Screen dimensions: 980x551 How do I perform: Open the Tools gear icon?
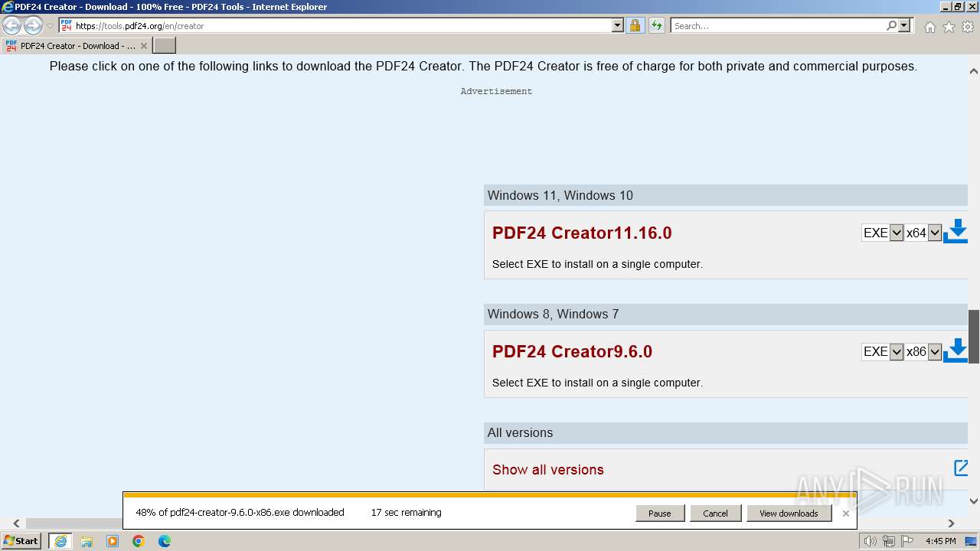(x=968, y=27)
